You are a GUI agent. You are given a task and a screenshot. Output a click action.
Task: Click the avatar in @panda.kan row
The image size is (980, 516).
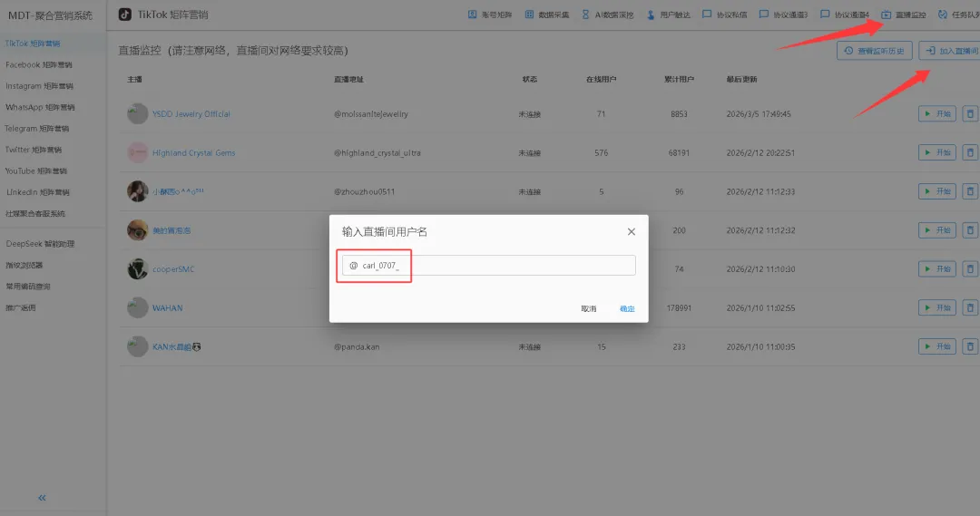pyautogui.click(x=138, y=346)
